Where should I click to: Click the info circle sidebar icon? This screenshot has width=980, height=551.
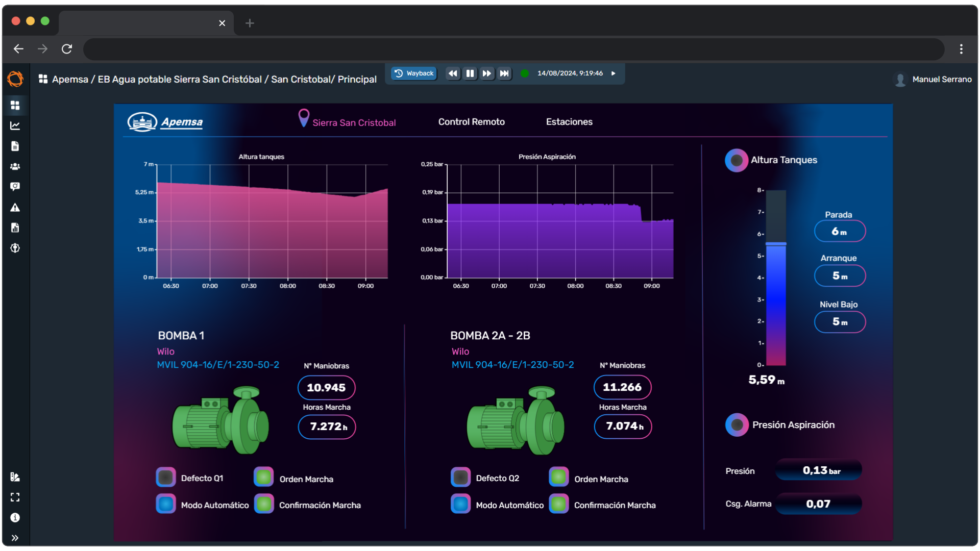pos(15,517)
